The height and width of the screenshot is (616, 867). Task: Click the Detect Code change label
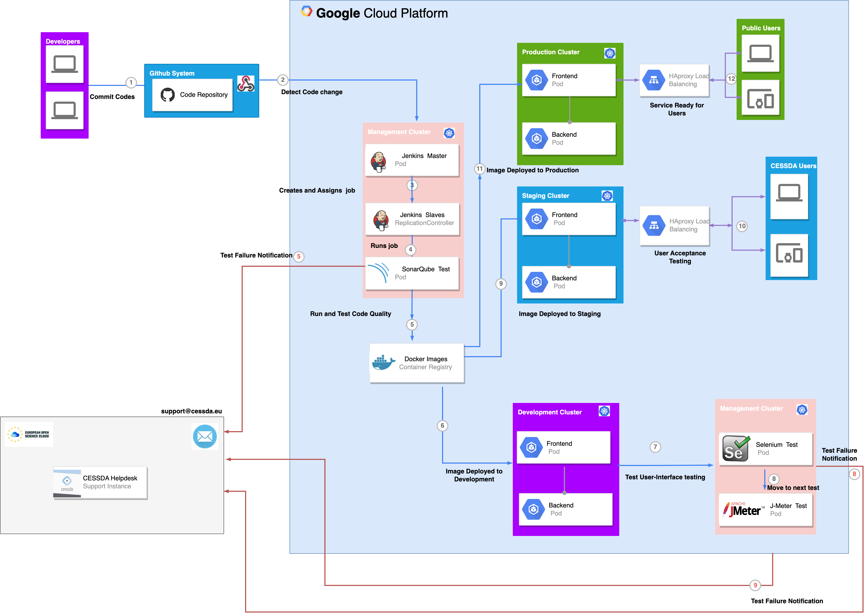coord(312,92)
